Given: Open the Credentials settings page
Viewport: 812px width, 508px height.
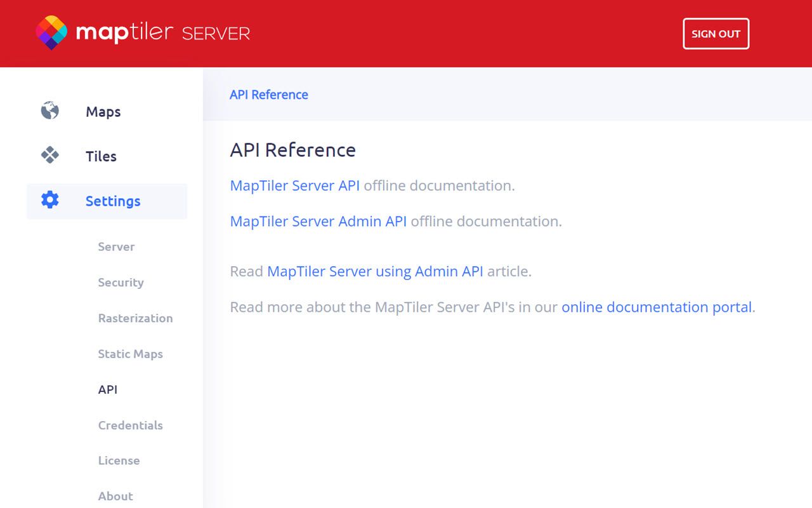Looking at the screenshot, I should [131, 425].
